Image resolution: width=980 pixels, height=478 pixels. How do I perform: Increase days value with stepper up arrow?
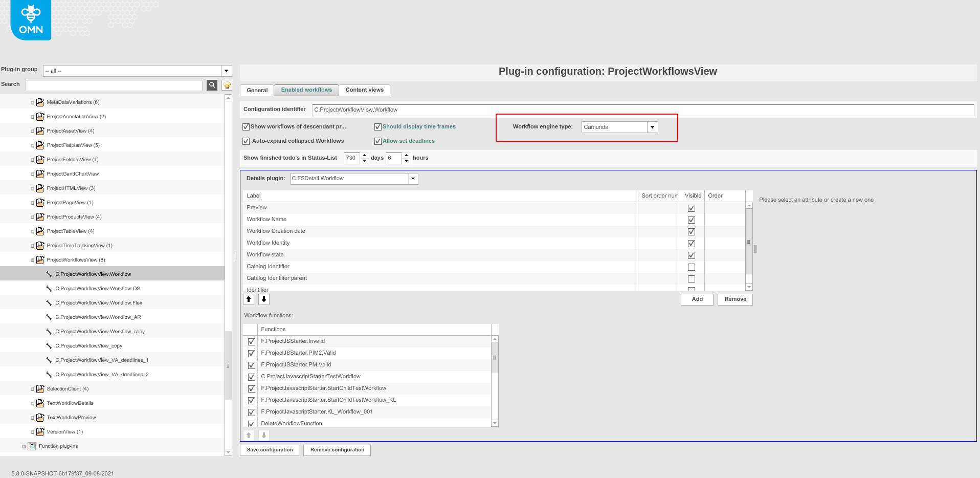coord(365,155)
